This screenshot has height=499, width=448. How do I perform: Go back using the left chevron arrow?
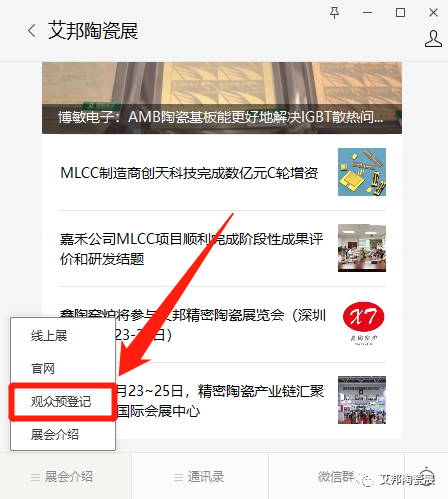click(32, 31)
